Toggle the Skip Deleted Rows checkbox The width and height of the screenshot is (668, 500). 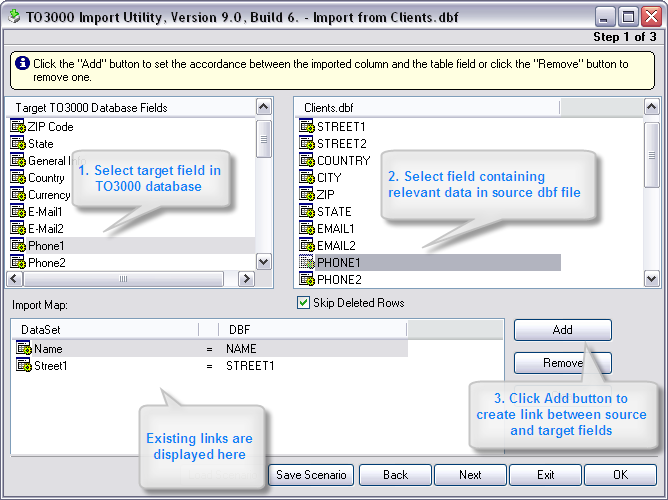tap(303, 303)
